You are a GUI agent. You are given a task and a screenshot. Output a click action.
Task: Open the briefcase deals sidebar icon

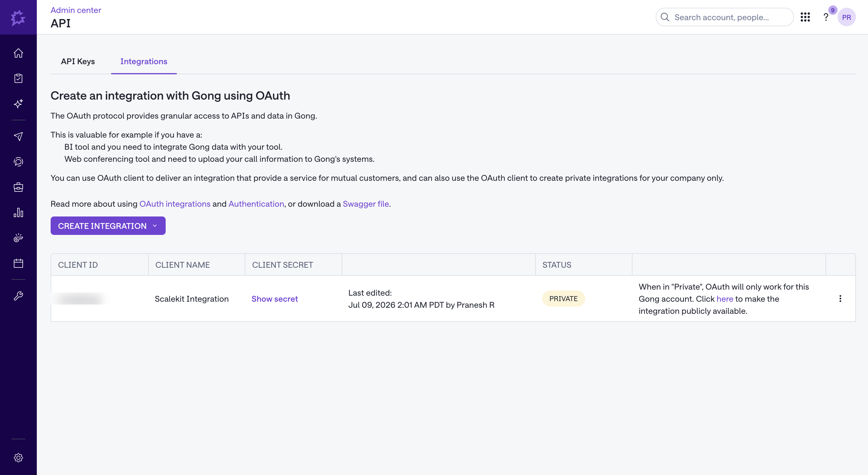click(18, 187)
